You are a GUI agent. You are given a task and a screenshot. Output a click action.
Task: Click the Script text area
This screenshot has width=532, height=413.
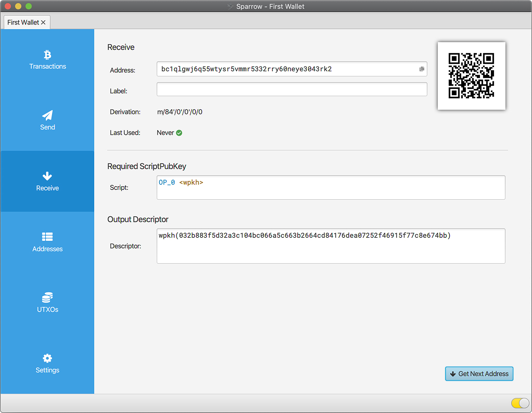point(331,187)
